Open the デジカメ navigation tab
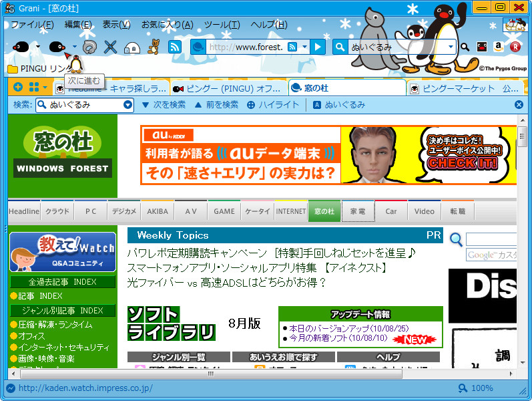 pos(124,211)
